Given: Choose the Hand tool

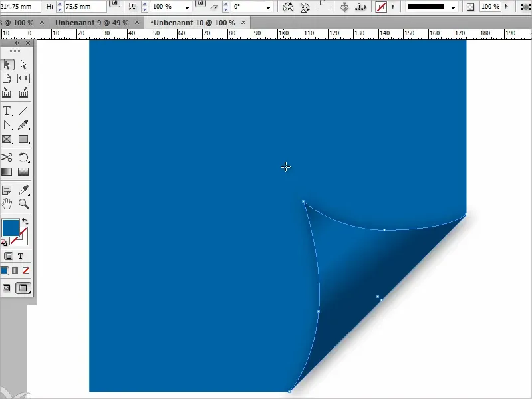Looking at the screenshot, I should (x=7, y=204).
